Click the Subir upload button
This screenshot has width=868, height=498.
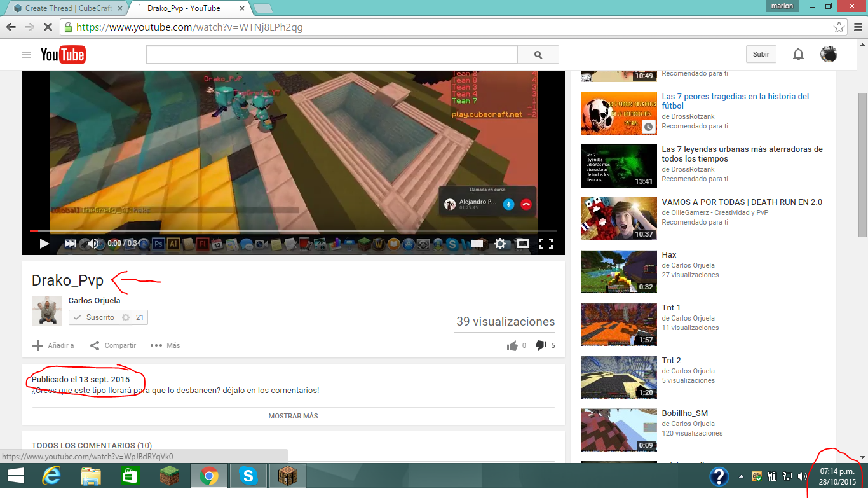click(761, 54)
